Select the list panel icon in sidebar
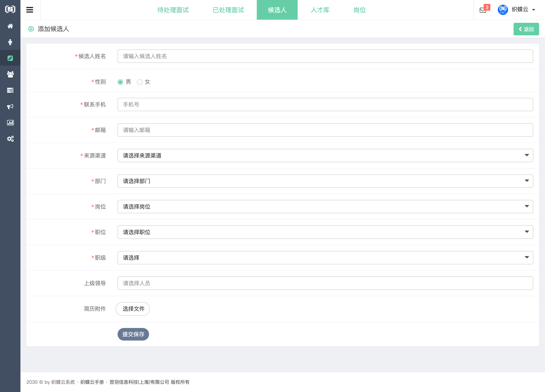Viewport: 545px width, 392px height. click(10, 90)
